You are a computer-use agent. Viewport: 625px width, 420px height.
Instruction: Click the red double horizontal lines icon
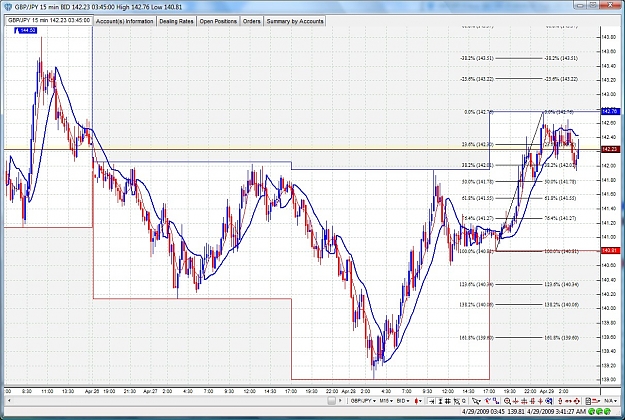point(524,401)
